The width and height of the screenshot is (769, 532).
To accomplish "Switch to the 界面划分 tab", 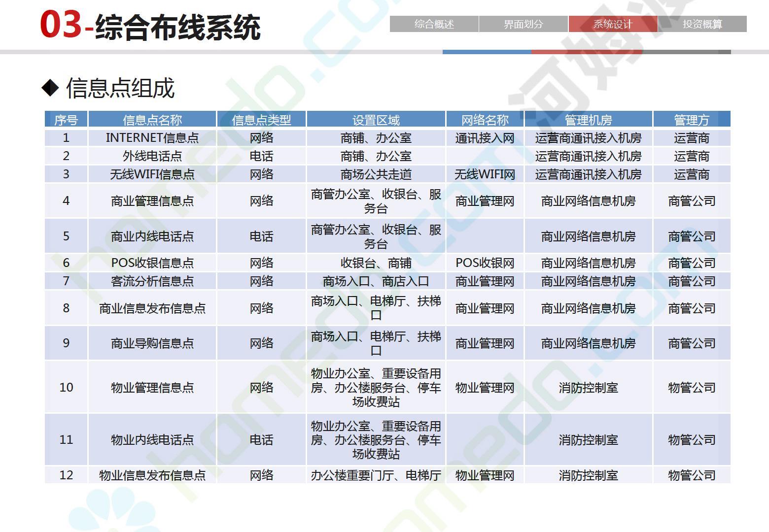I will 524,24.
